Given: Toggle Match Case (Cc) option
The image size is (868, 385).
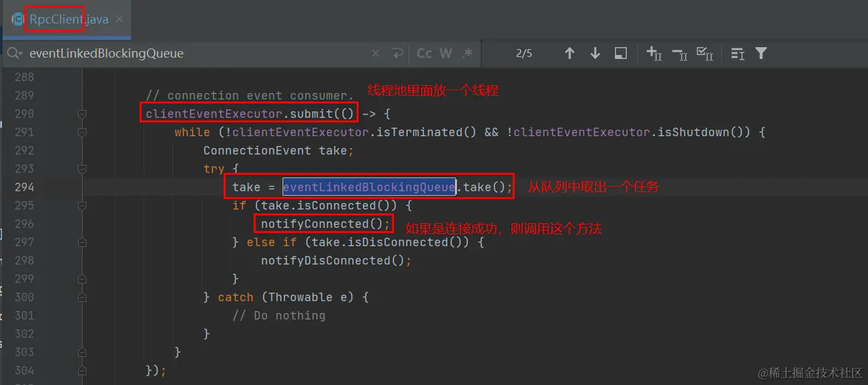Looking at the screenshot, I should (424, 53).
